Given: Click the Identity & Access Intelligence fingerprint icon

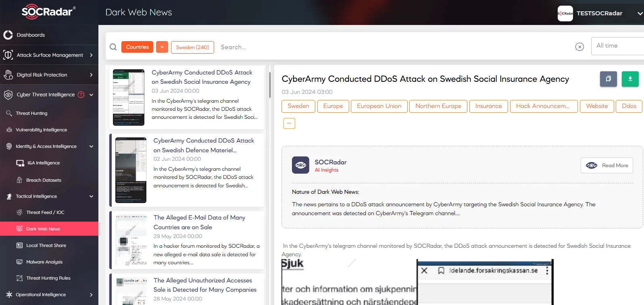Looking at the screenshot, I should click(x=9, y=146).
